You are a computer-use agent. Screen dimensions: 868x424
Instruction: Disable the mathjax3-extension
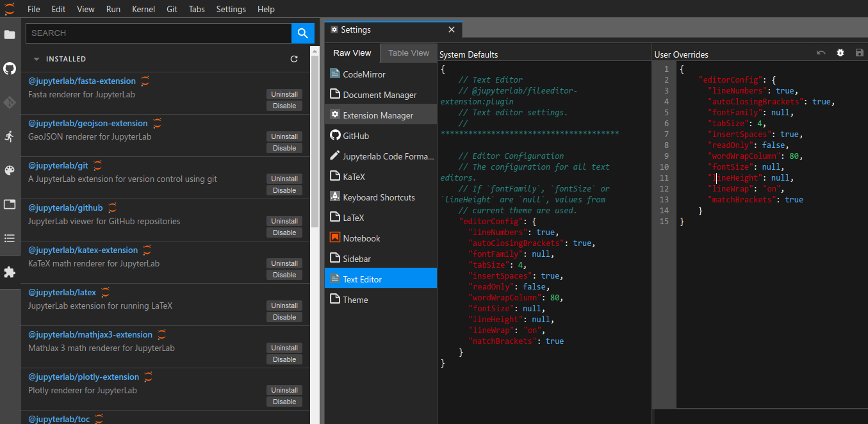click(284, 359)
